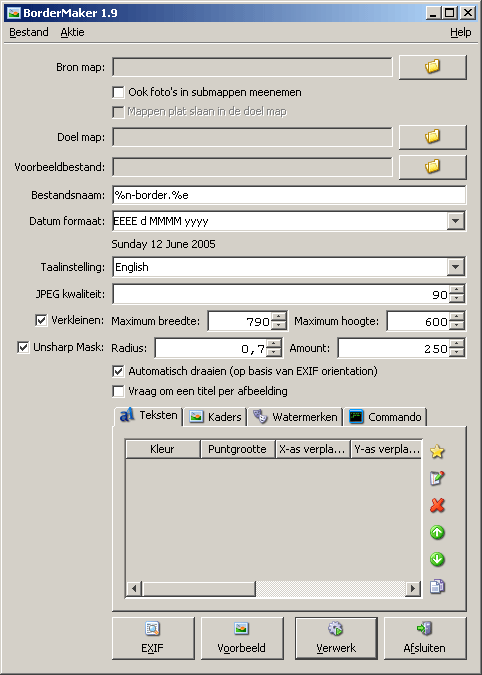This screenshot has height=675, width=482.
Task: Click the Amount value field
Action: (x=393, y=348)
